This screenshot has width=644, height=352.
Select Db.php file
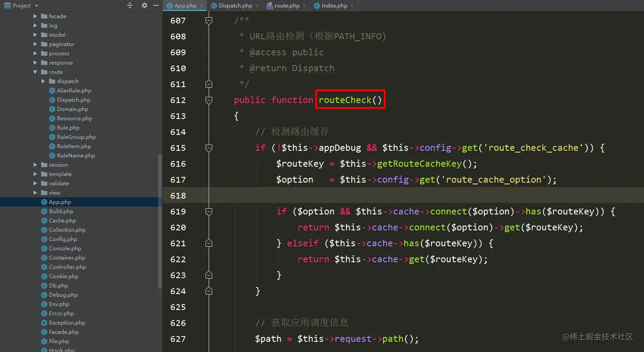pyautogui.click(x=58, y=286)
